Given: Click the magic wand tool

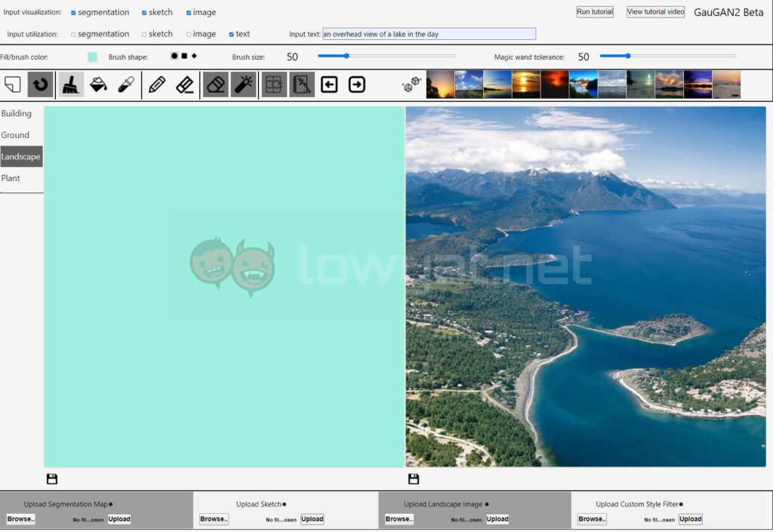Looking at the screenshot, I should click(243, 85).
